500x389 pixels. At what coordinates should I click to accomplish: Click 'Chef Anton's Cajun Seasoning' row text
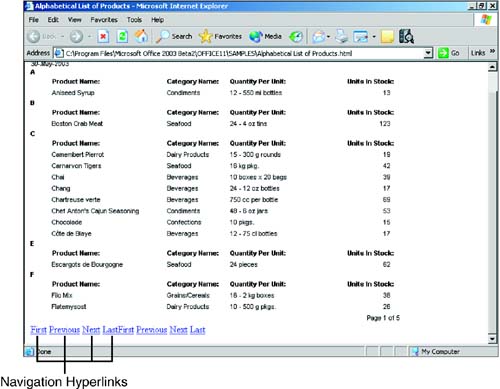(x=95, y=211)
